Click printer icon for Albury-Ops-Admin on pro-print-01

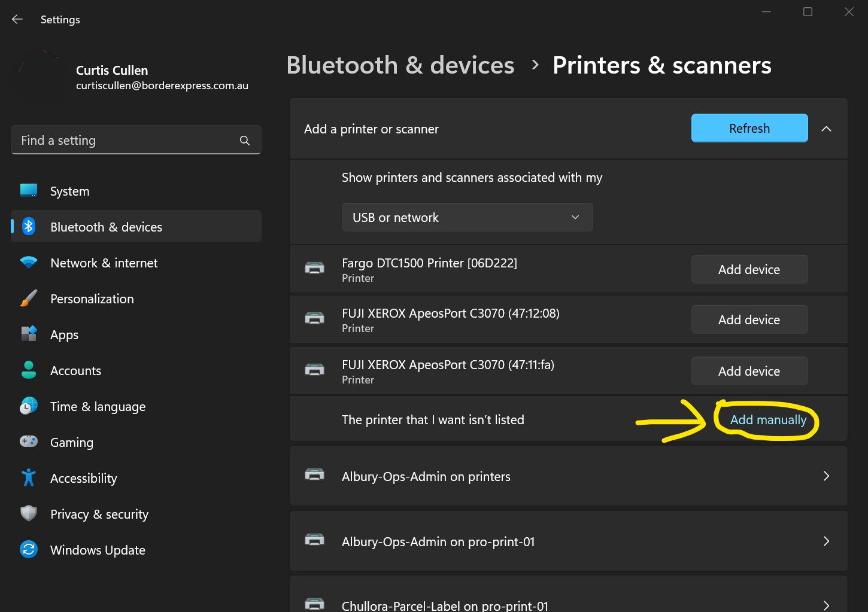pos(314,540)
